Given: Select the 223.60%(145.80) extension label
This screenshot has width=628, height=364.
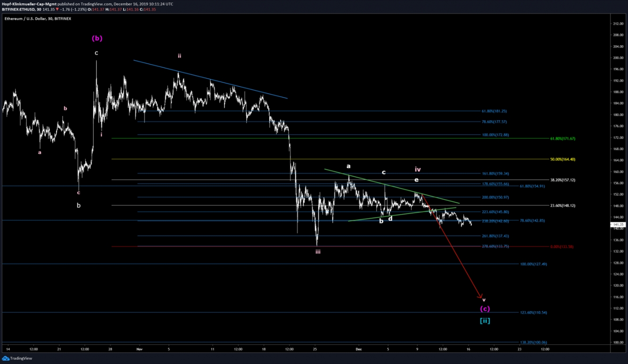Looking at the screenshot, I should pyautogui.click(x=495, y=212).
